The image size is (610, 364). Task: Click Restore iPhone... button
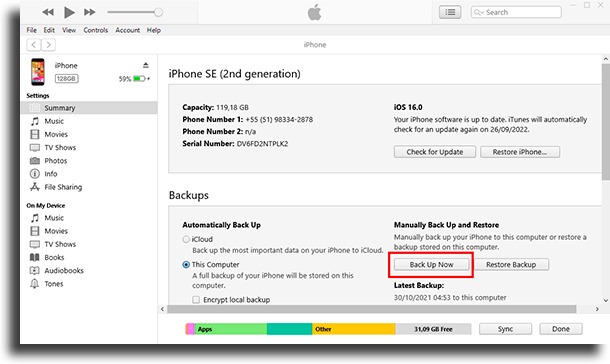coord(520,152)
